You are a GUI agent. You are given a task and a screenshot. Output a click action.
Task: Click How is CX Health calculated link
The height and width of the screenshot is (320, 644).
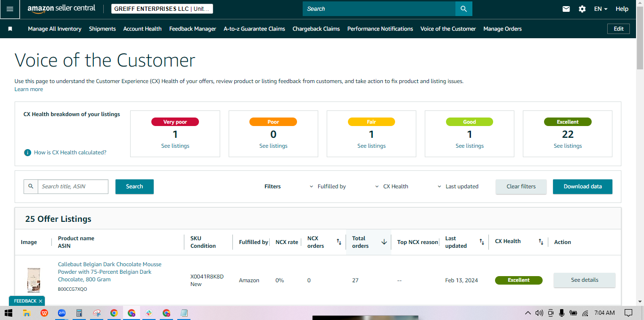click(70, 152)
